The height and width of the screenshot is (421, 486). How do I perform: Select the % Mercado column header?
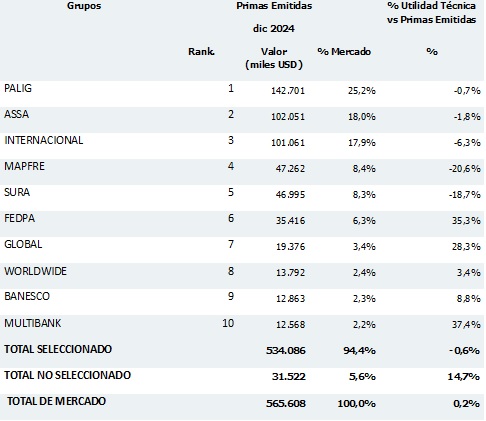coord(344,52)
